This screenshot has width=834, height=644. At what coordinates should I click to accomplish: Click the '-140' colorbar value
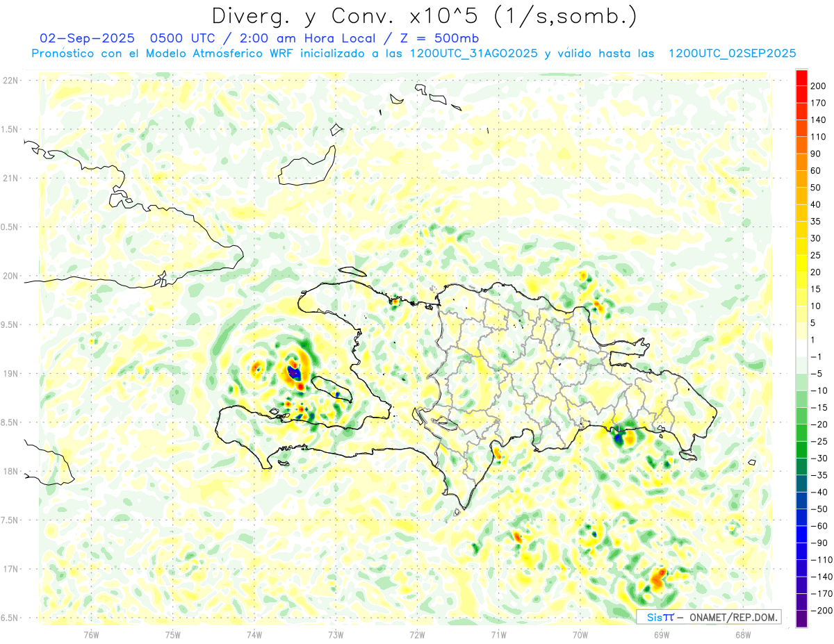(823, 577)
